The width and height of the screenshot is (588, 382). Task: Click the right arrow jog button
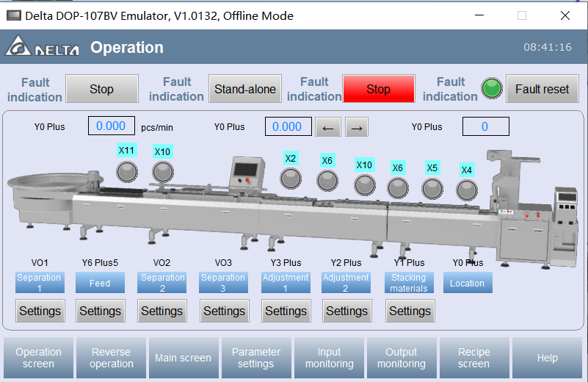(x=357, y=127)
